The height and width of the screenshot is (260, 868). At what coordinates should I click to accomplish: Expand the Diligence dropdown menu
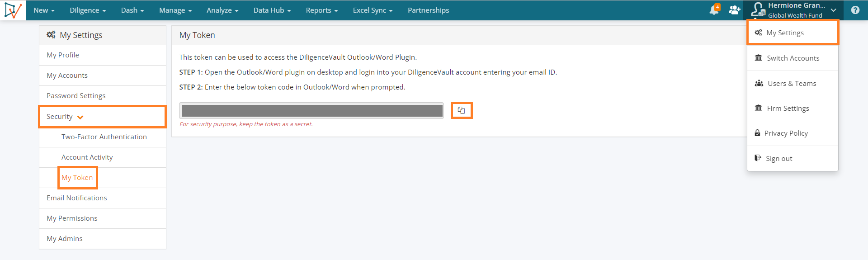pyautogui.click(x=88, y=10)
